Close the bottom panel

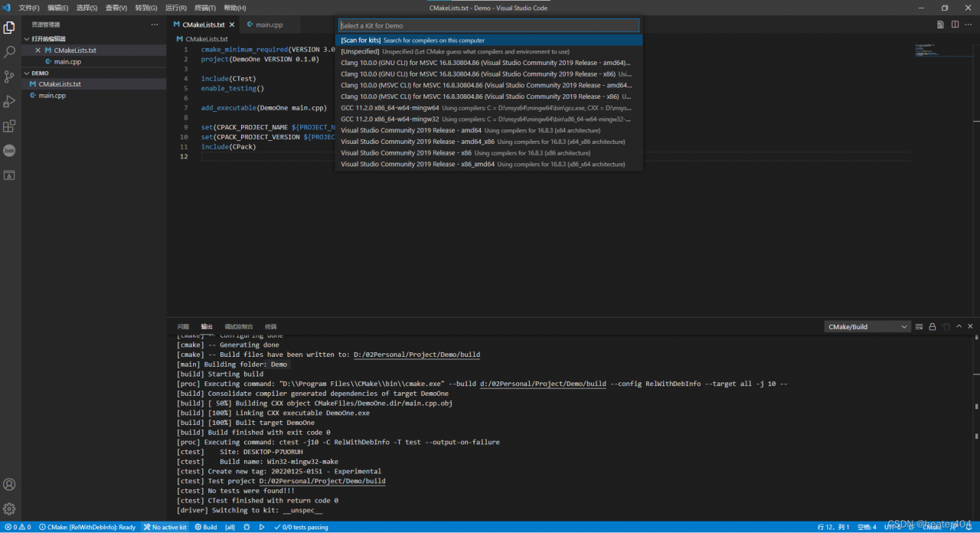coord(971,327)
